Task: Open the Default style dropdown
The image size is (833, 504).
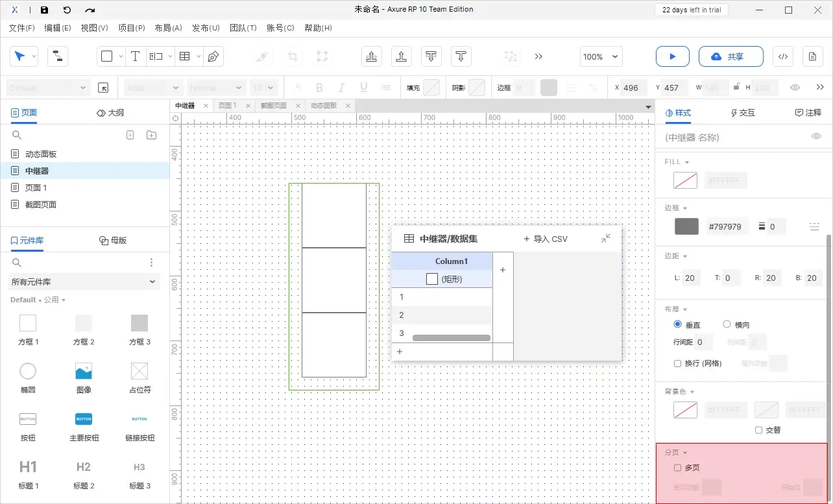Action: 48,88
